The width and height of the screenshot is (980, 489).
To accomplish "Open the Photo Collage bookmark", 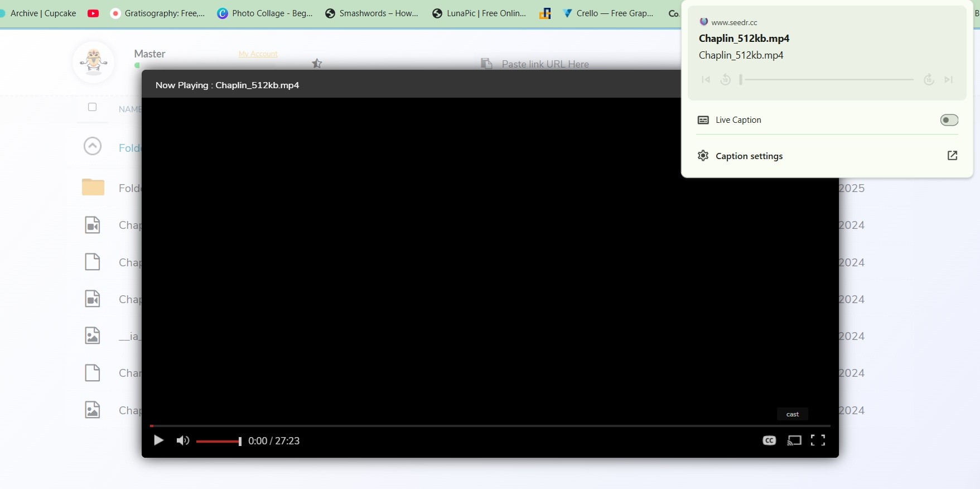I will (x=265, y=13).
